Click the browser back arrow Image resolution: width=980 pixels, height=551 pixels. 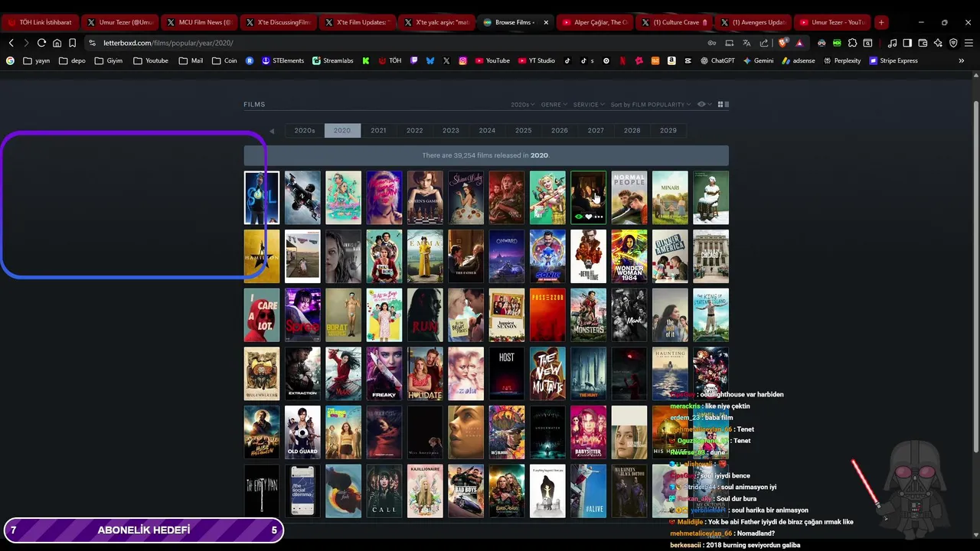(11, 43)
